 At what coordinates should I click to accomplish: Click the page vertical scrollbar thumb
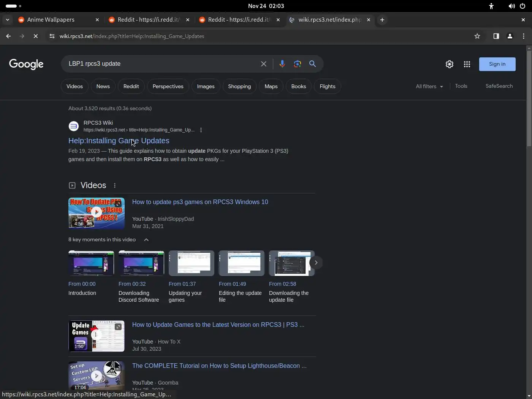coord(529,98)
